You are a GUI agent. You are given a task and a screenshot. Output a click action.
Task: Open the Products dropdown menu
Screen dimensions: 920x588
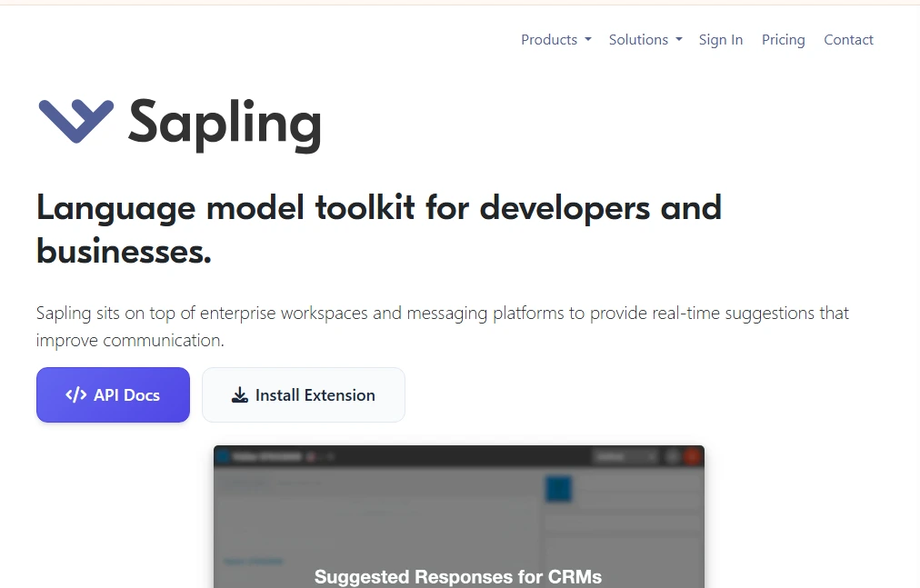point(555,39)
